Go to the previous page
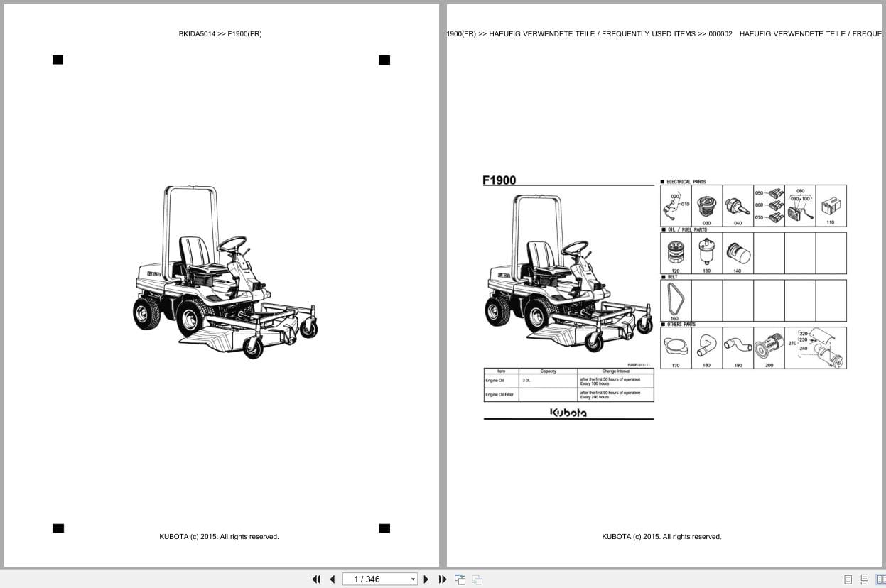 pyautogui.click(x=332, y=579)
